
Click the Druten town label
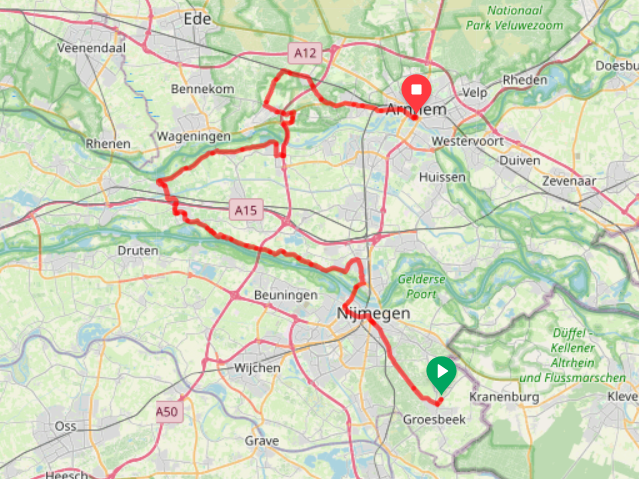tap(138, 250)
